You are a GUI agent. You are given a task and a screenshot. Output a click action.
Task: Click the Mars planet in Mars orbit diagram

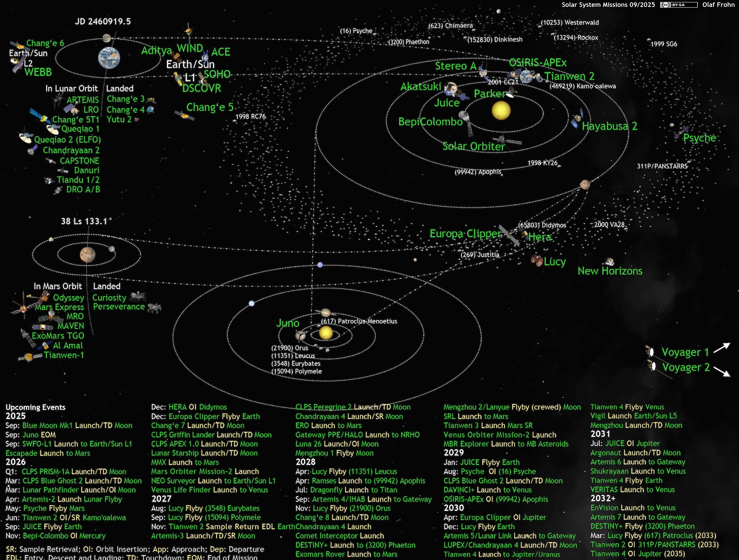coord(88,254)
